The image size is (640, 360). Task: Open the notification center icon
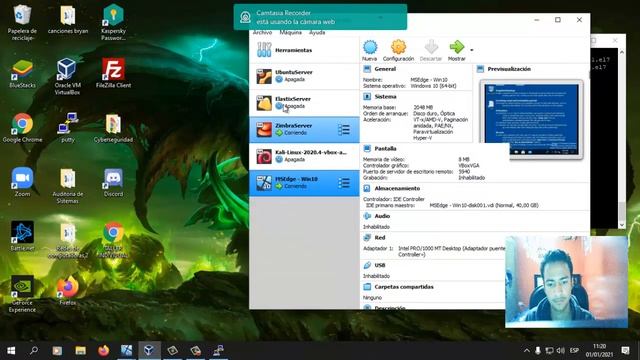click(x=625, y=350)
